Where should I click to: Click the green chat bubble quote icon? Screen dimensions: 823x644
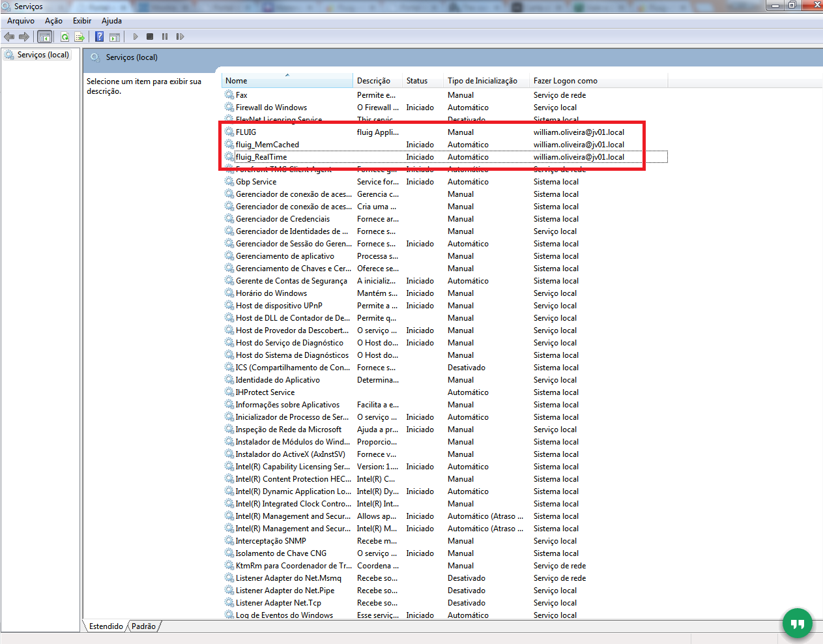pos(798,623)
